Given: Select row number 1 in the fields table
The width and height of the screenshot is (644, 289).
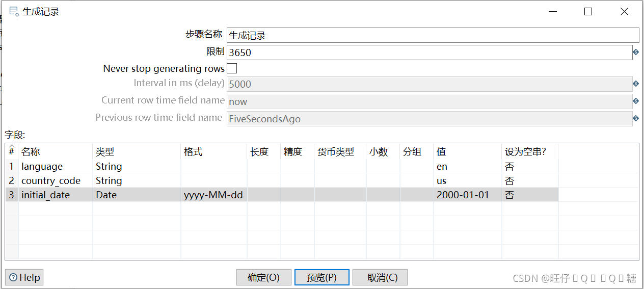Looking at the screenshot, I should [12, 166].
